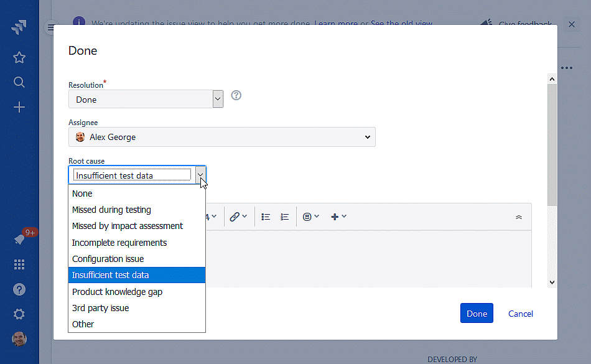Open the emoji picker
This screenshot has height=364, width=591.
click(308, 216)
